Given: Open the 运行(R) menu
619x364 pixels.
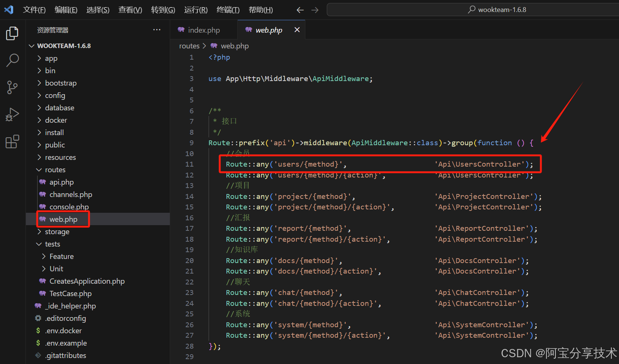Looking at the screenshot, I should click(x=196, y=10).
